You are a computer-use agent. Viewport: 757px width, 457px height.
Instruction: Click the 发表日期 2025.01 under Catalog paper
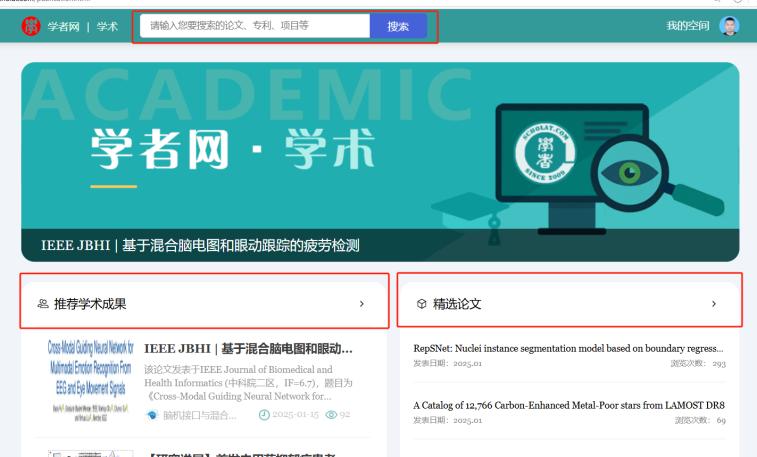point(448,420)
